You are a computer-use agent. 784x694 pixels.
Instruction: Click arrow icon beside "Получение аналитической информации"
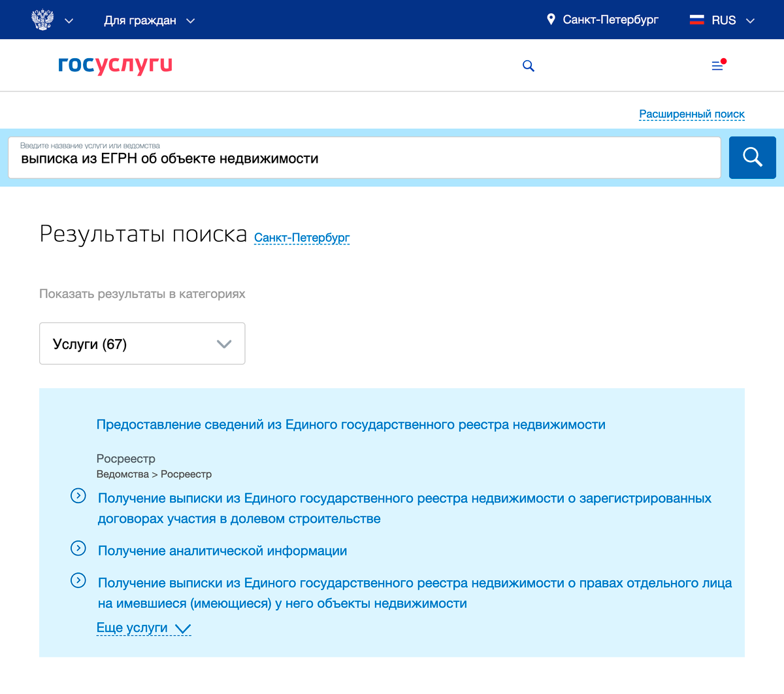(78, 548)
